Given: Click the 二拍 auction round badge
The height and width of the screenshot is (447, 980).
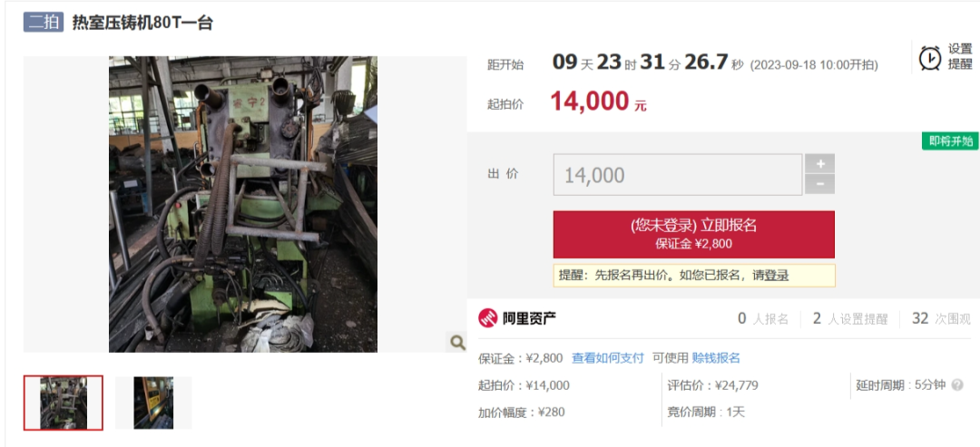Looking at the screenshot, I should 44,23.
